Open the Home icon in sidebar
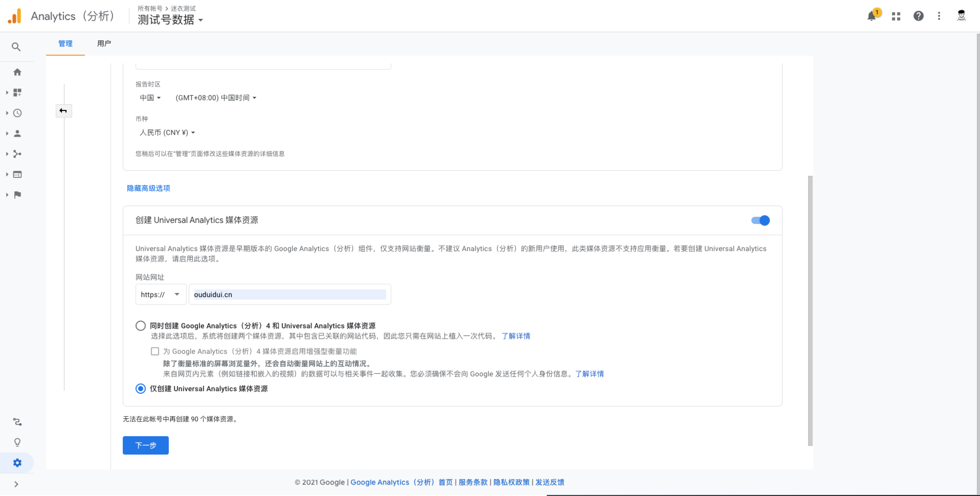 [x=17, y=72]
